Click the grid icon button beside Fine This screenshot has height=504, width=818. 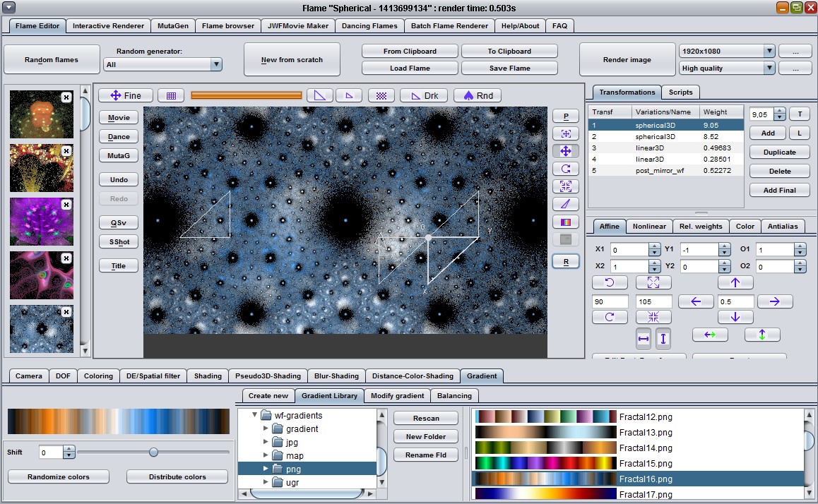coord(171,95)
